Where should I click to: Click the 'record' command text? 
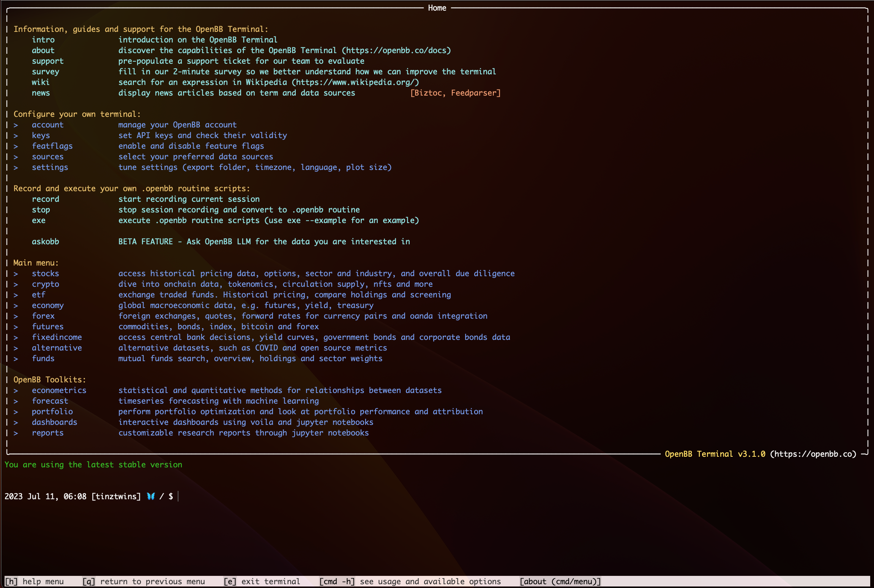[x=46, y=199]
